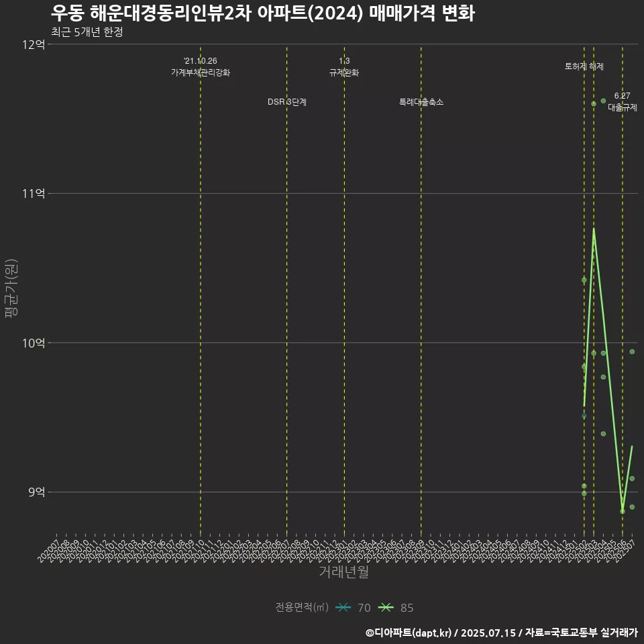Select the green 85㎡ legend marker icon
The height and width of the screenshot is (644, 644).
point(384,608)
